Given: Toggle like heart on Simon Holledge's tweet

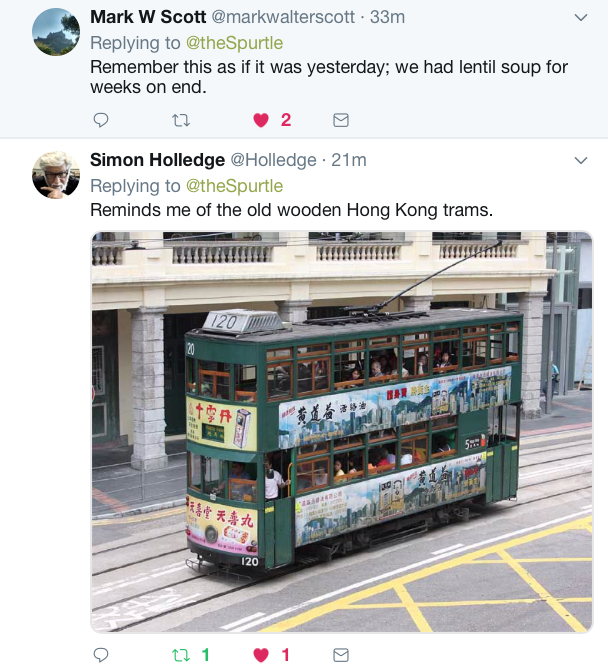Looking at the screenshot, I should click(x=261, y=655).
